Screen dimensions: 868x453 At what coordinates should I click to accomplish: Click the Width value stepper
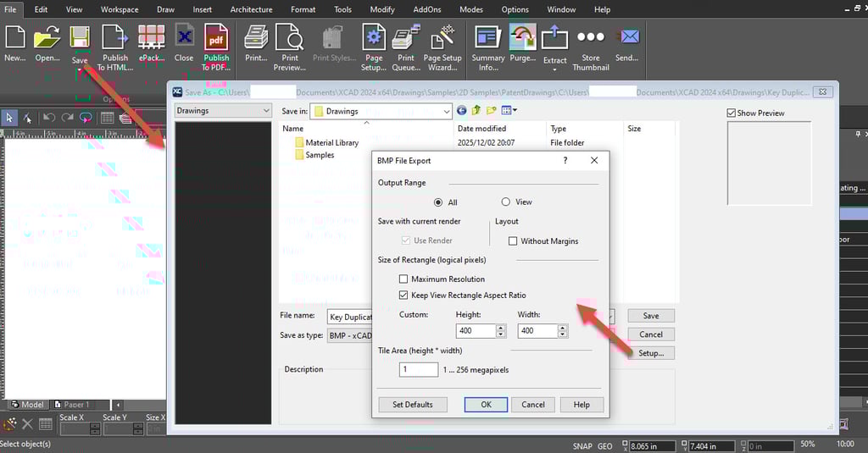(563, 331)
